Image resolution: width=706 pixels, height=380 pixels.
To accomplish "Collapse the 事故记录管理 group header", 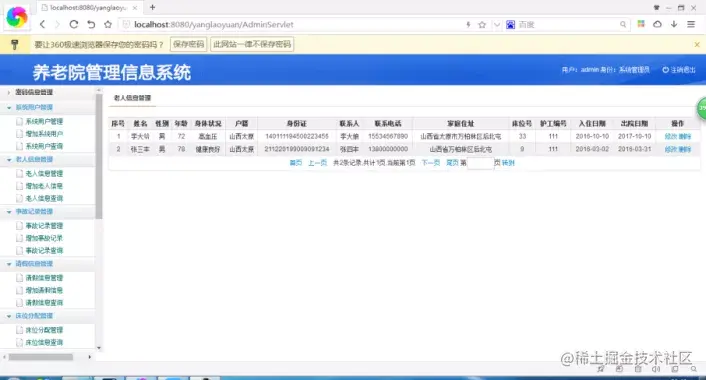I will 34,212.
